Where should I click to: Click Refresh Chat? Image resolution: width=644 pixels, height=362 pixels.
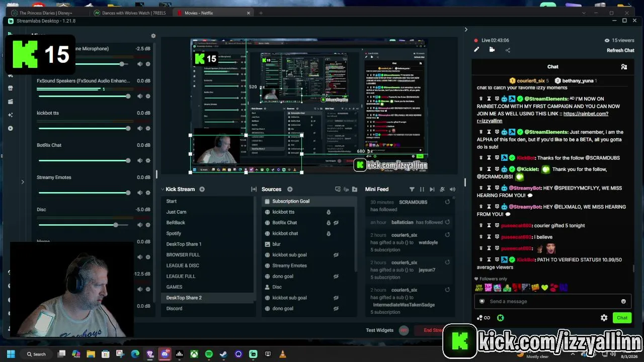pos(620,50)
